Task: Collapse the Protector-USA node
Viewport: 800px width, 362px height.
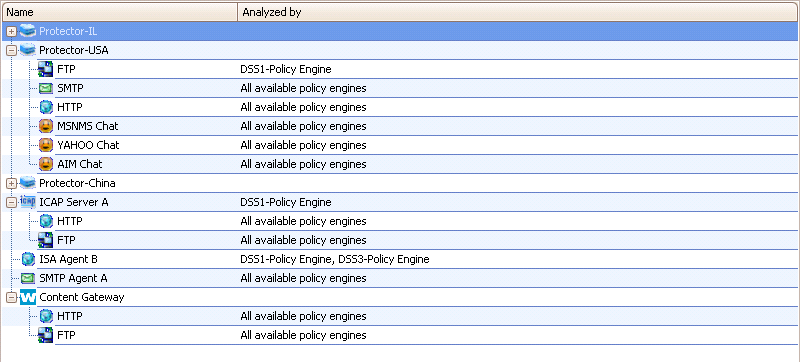Action: coord(11,50)
